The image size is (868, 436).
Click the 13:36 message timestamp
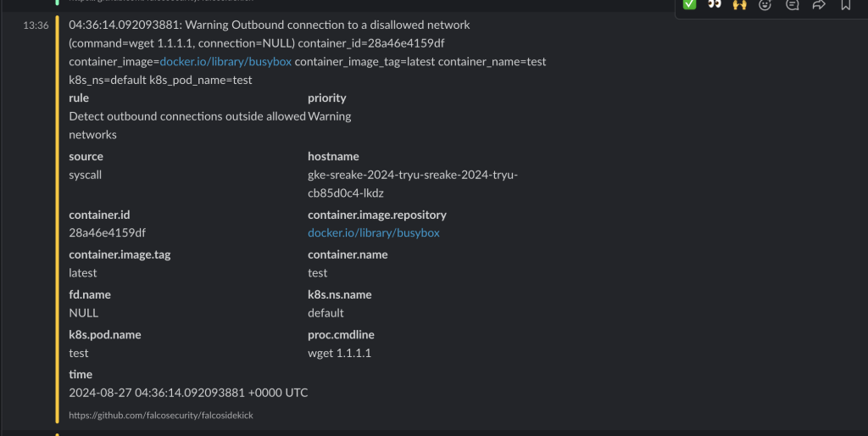[x=36, y=25]
